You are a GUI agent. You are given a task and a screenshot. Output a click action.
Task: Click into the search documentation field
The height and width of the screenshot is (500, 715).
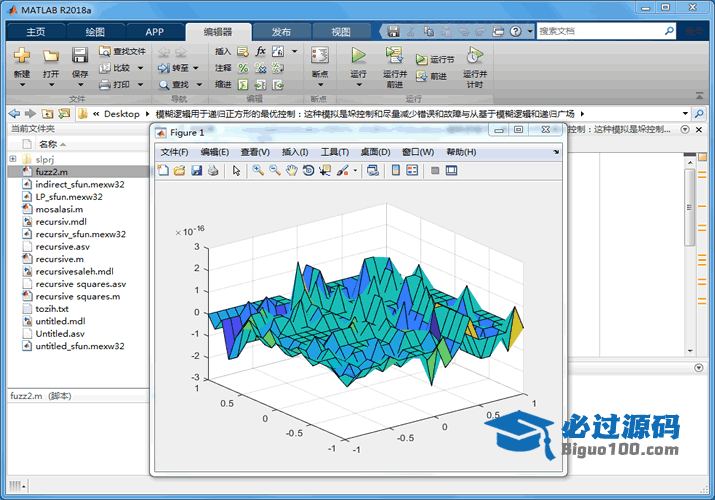(600, 31)
